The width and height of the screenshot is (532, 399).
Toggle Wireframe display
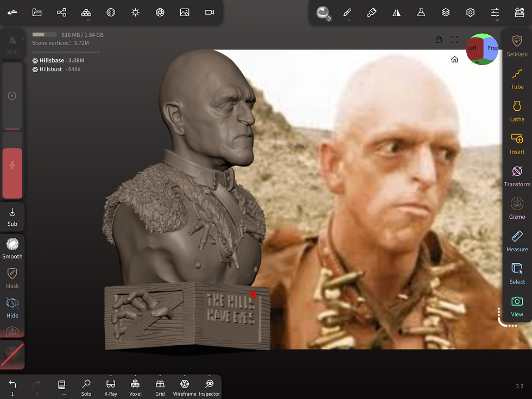tap(185, 388)
